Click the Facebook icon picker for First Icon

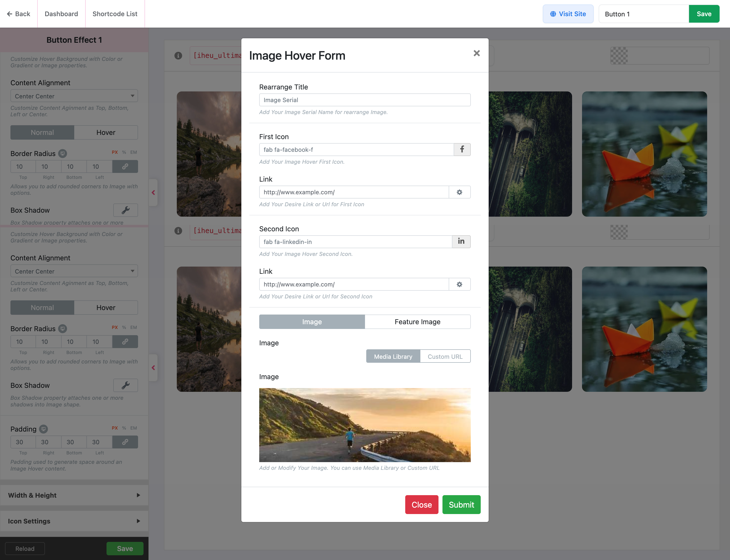point(462,150)
